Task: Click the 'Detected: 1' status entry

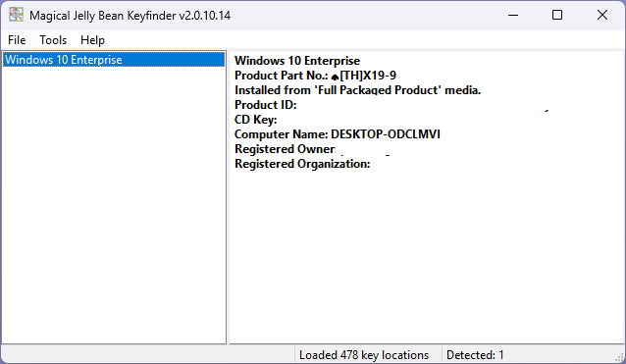Action: pos(475,355)
